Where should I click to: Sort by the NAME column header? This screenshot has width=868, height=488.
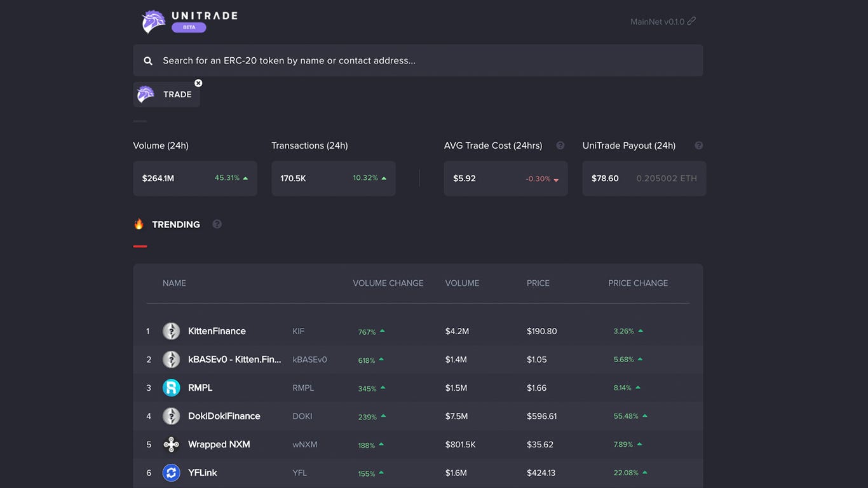pyautogui.click(x=174, y=283)
